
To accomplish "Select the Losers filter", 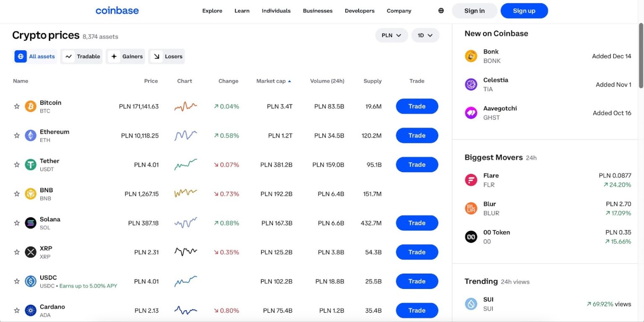I will point(166,56).
